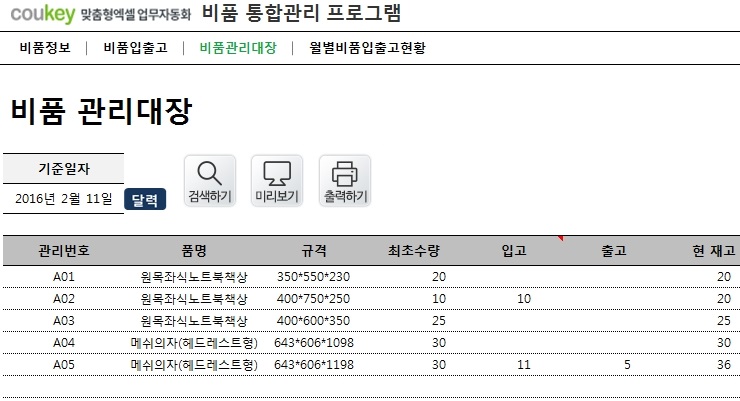Click the 최초수량 column header
Viewport: 740px width, 401px height.
[x=413, y=251]
